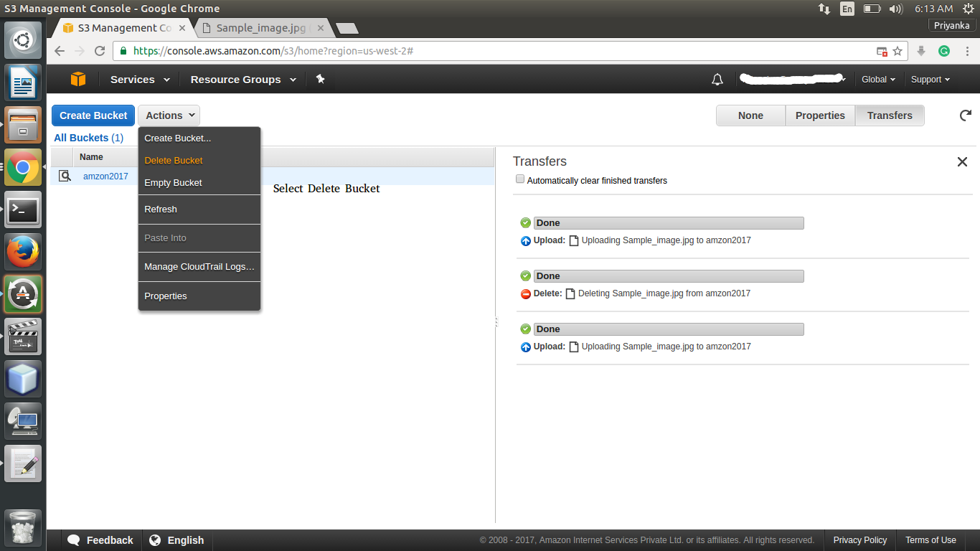Image resolution: width=980 pixels, height=551 pixels.
Task: Open the Support dropdown
Action: [x=930, y=79]
